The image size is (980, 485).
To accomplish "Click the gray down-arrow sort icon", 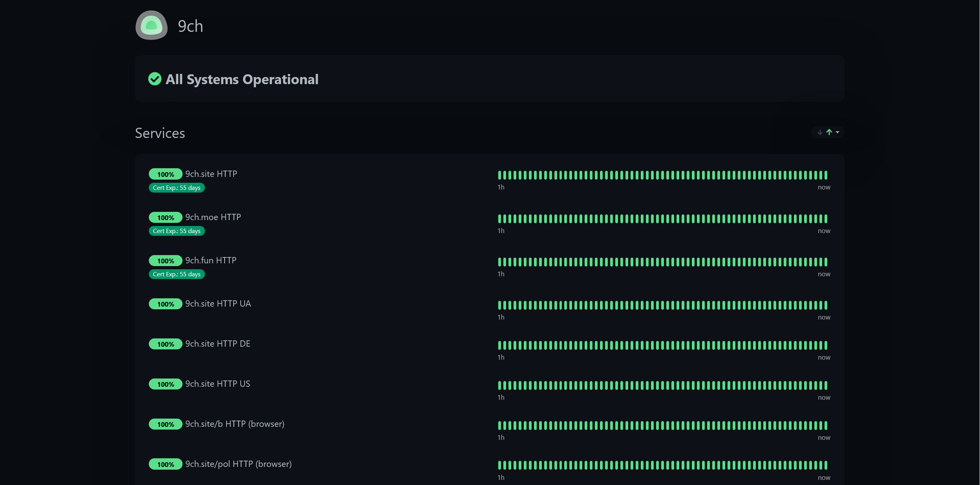I will click(820, 132).
